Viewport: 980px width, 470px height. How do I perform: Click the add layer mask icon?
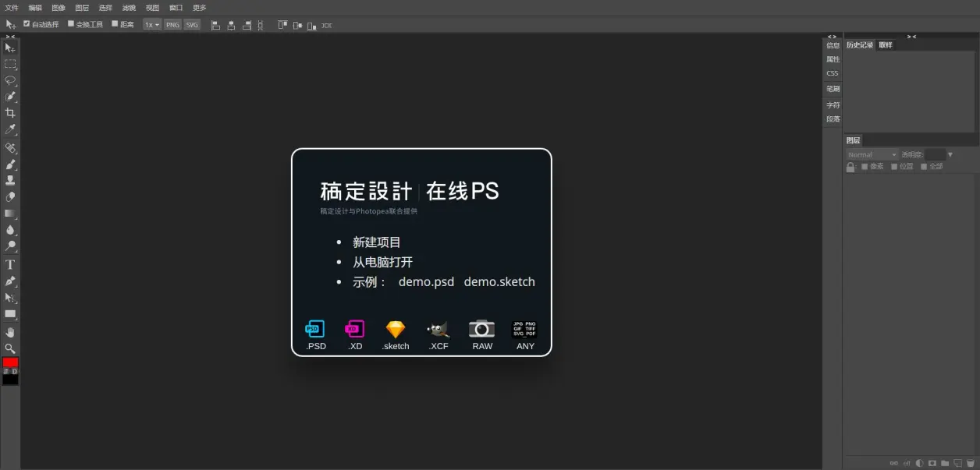tap(932, 463)
